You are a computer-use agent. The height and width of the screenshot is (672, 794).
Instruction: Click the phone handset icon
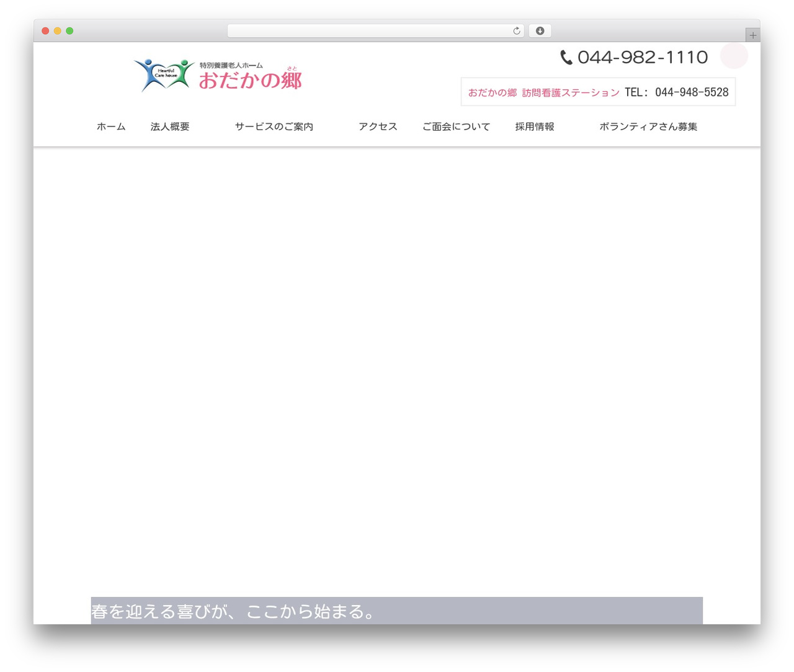point(566,58)
